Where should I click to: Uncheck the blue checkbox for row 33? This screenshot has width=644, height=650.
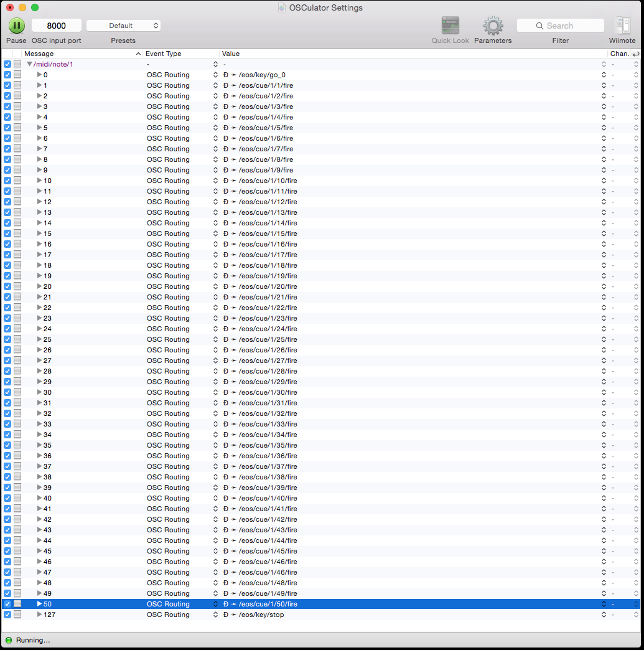click(x=7, y=424)
